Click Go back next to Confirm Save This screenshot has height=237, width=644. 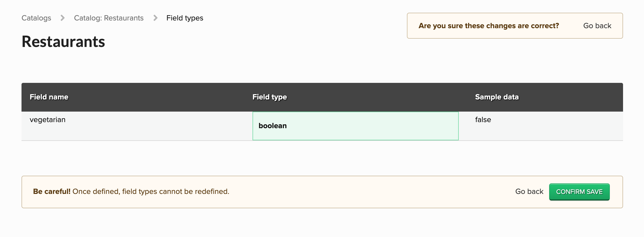coord(529,191)
